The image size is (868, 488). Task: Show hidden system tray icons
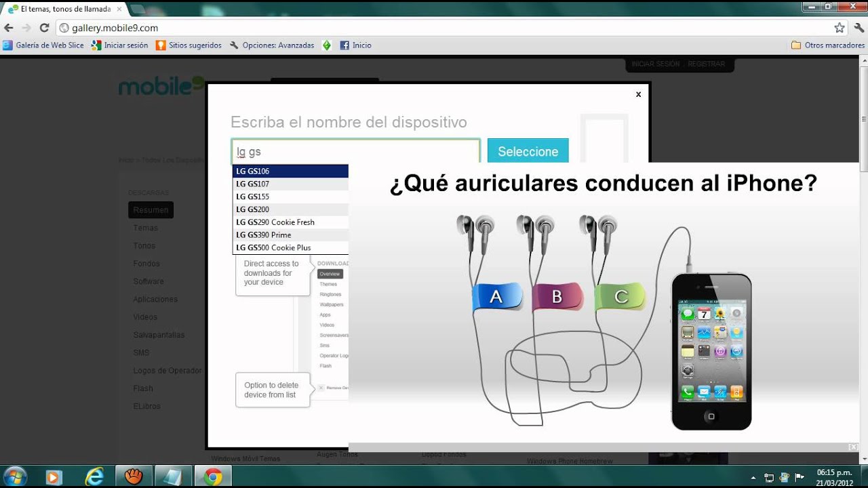click(x=754, y=477)
